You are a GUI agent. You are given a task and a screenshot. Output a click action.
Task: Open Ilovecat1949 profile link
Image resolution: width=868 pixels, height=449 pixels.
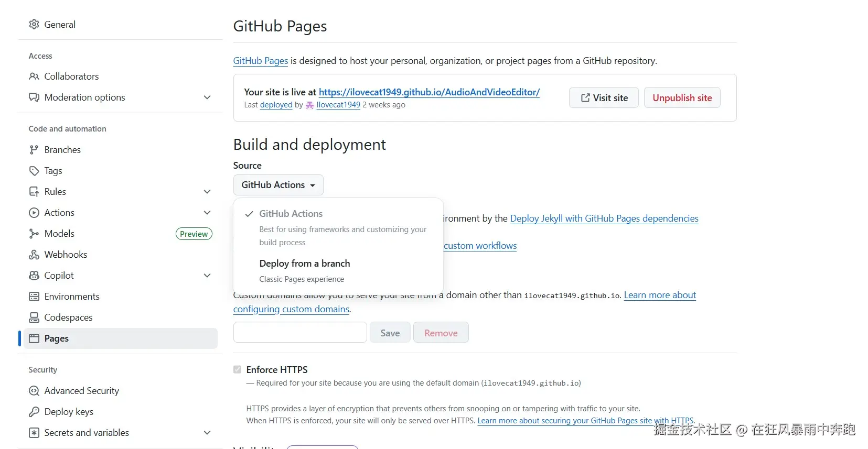(338, 105)
